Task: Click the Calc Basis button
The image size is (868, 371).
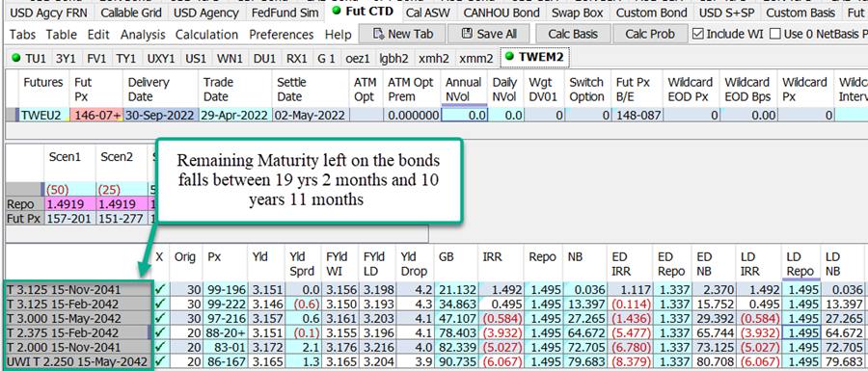Action: [572, 35]
